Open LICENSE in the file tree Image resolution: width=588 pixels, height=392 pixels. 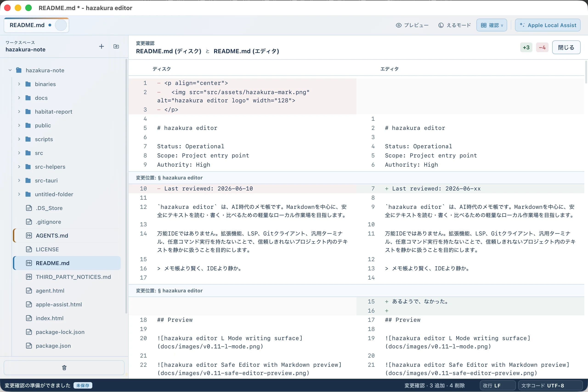67,249
